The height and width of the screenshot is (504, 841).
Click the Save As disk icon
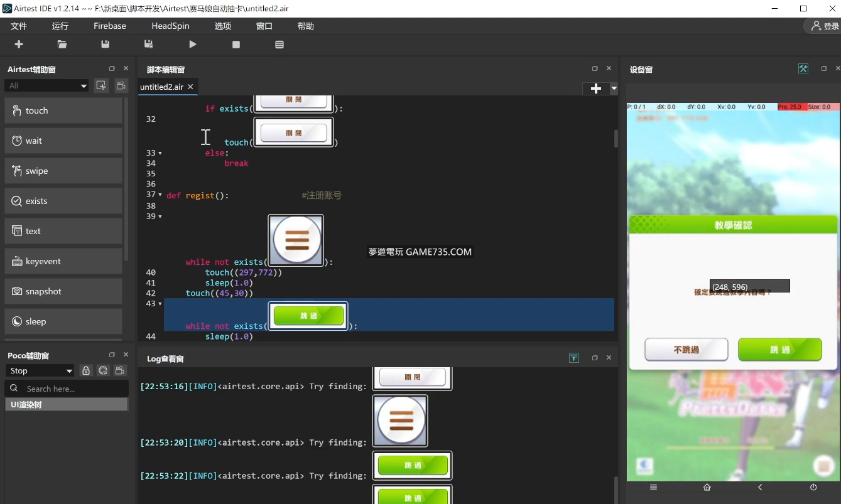point(148,45)
